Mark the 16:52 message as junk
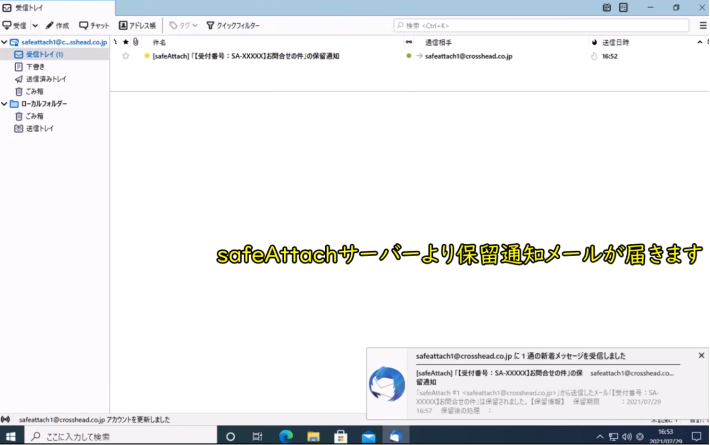Screen dimensions: 710x445 594,56
